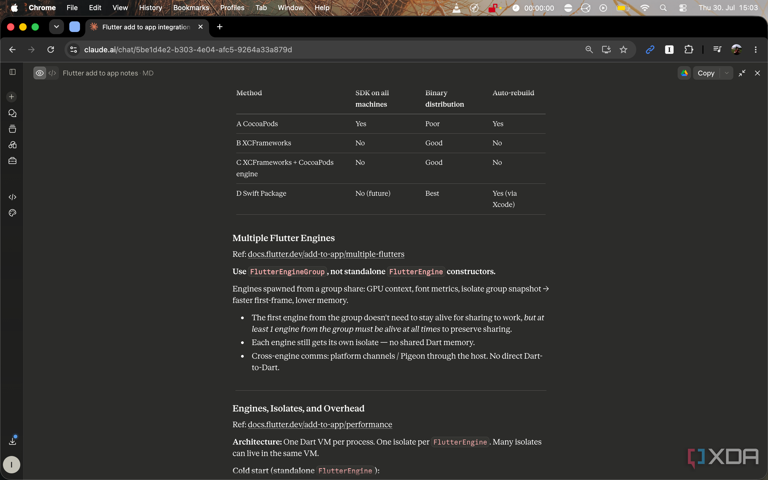Click the blue link extension icon
Viewport: 768px width, 480px height.
[650, 49]
